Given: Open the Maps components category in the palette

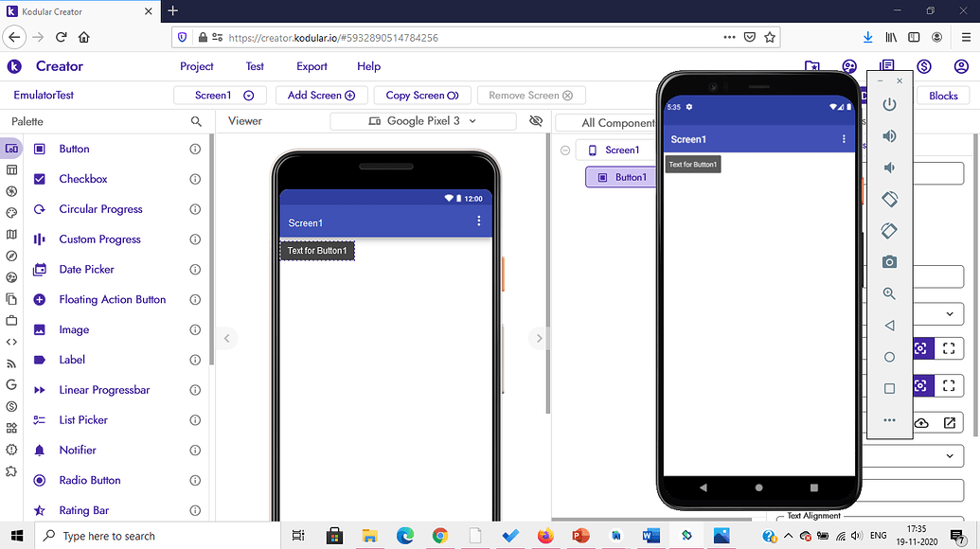Looking at the screenshot, I should pyautogui.click(x=11, y=234).
